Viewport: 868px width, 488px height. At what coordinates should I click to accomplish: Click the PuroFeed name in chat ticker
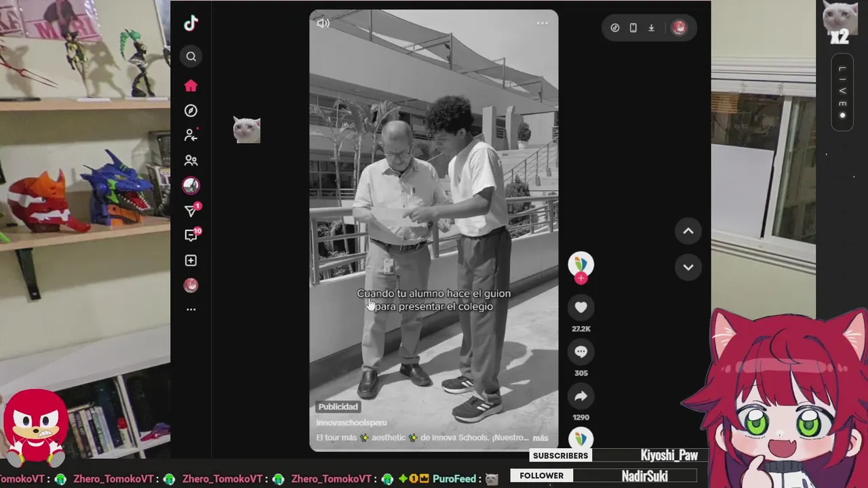coord(454,479)
